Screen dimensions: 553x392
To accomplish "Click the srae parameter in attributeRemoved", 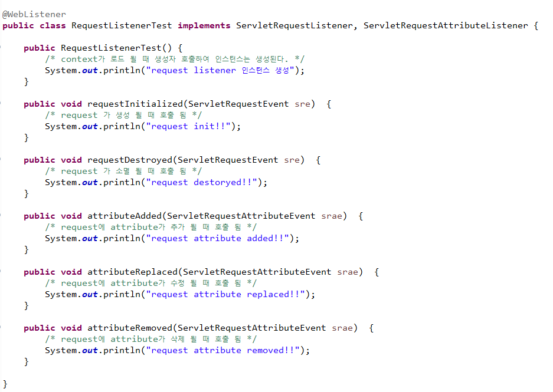I will click(x=342, y=328).
